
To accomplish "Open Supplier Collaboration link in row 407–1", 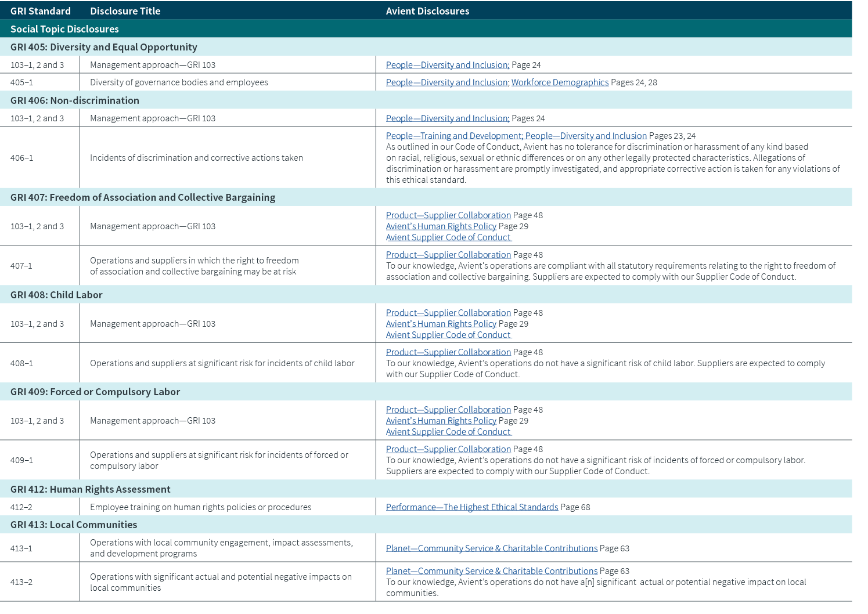I will [448, 255].
